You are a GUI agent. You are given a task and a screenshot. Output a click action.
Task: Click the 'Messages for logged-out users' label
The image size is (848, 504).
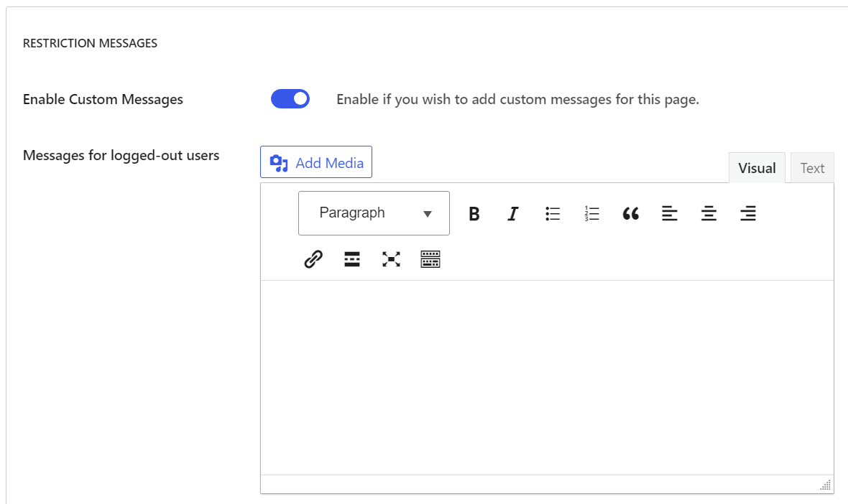121,156
